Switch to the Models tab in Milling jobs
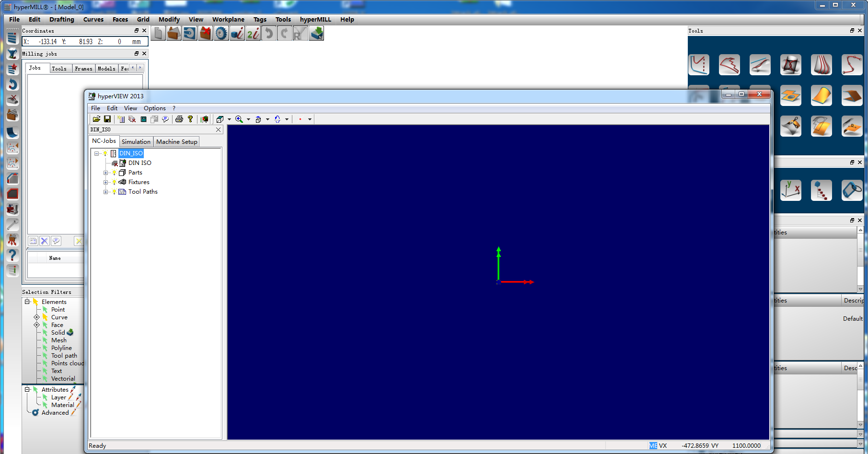 coord(106,69)
